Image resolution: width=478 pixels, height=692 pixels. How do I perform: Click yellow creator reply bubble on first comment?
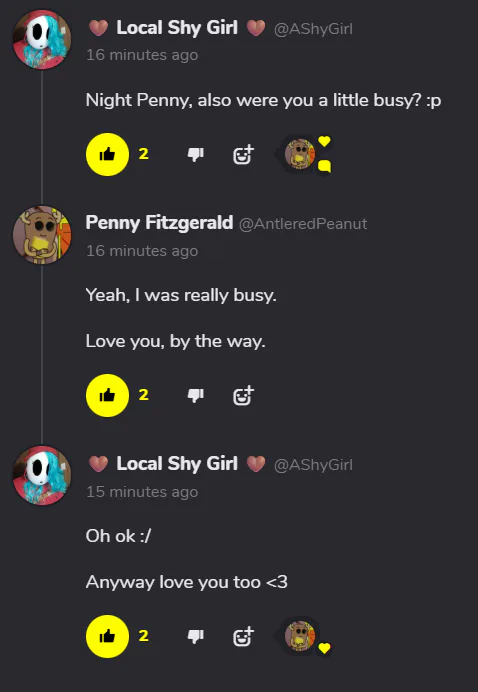point(325,167)
